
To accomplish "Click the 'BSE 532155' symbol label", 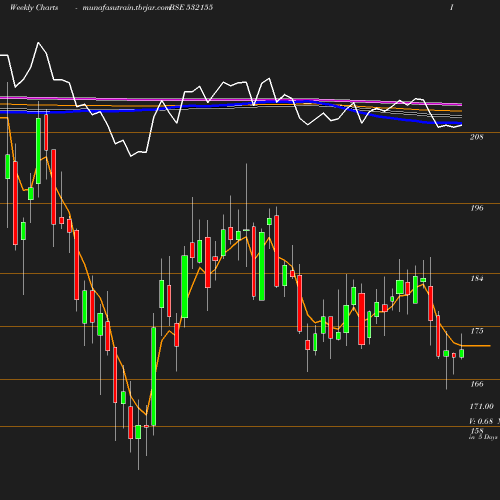I will (191, 7).
